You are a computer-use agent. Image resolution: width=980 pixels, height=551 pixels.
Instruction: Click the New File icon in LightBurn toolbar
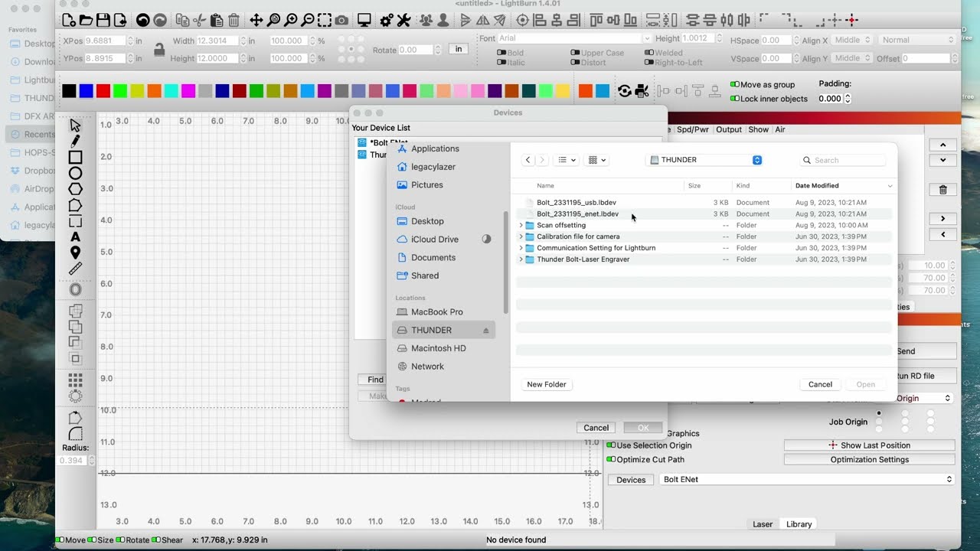pos(68,20)
